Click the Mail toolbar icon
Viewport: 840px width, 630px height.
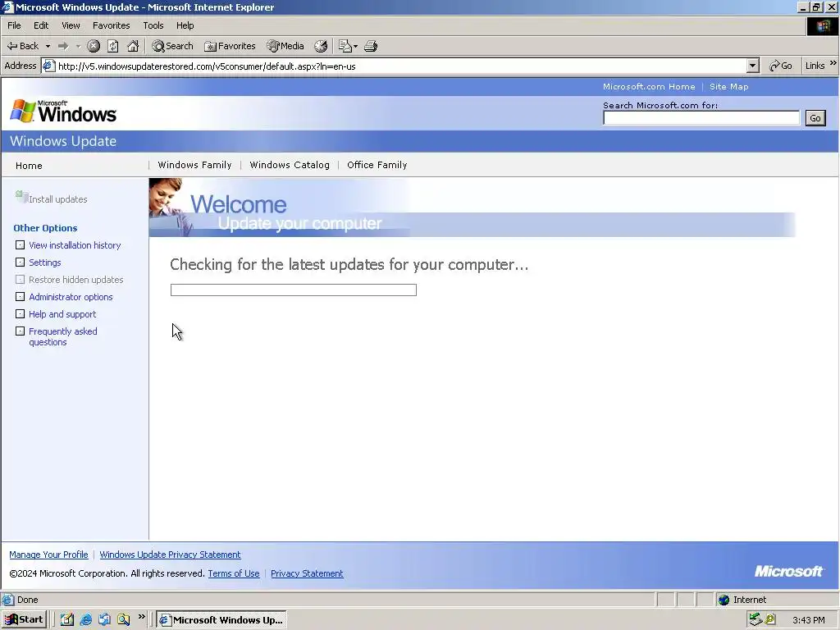[x=345, y=46]
